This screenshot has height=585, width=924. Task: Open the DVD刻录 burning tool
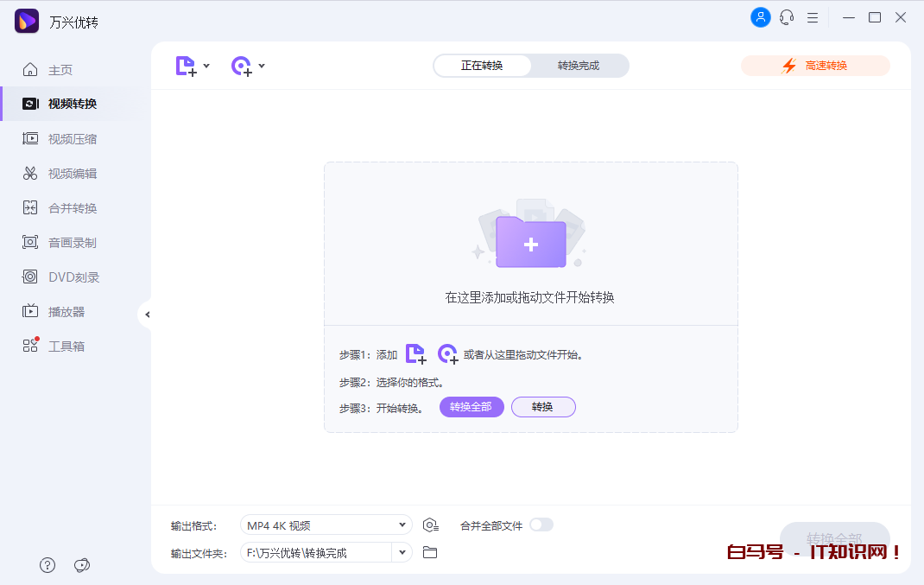pyautogui.click(x=76, y=277)
